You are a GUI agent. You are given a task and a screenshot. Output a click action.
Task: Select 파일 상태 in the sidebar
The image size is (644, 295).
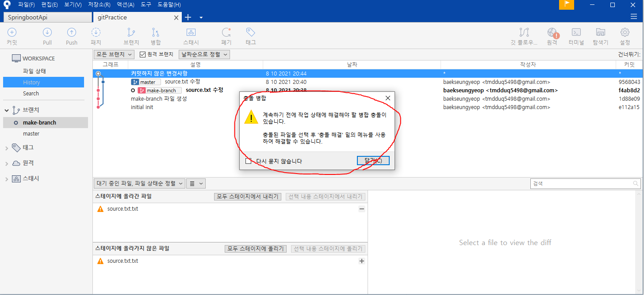[x=34, y=71]
